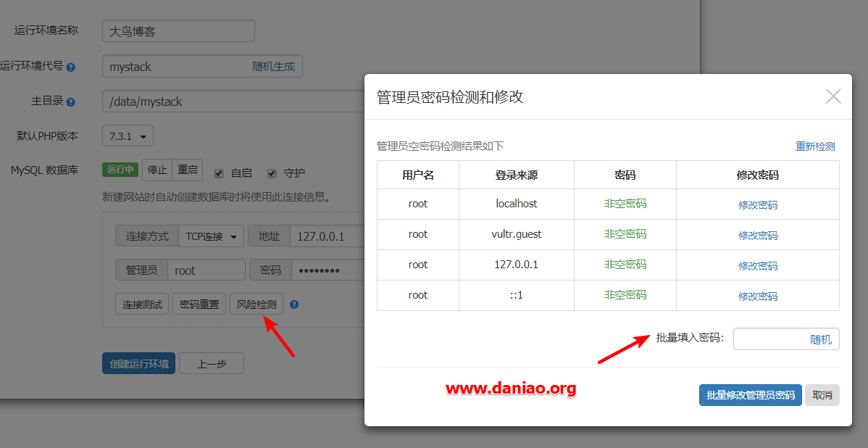Click the 取消 button
868x448 pixels.
coord(822,395)
